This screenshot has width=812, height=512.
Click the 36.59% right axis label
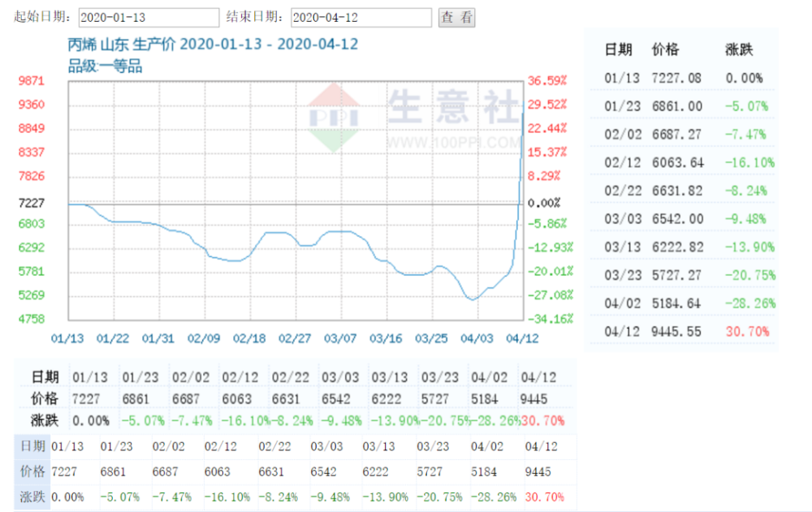[x=547, y=81]
